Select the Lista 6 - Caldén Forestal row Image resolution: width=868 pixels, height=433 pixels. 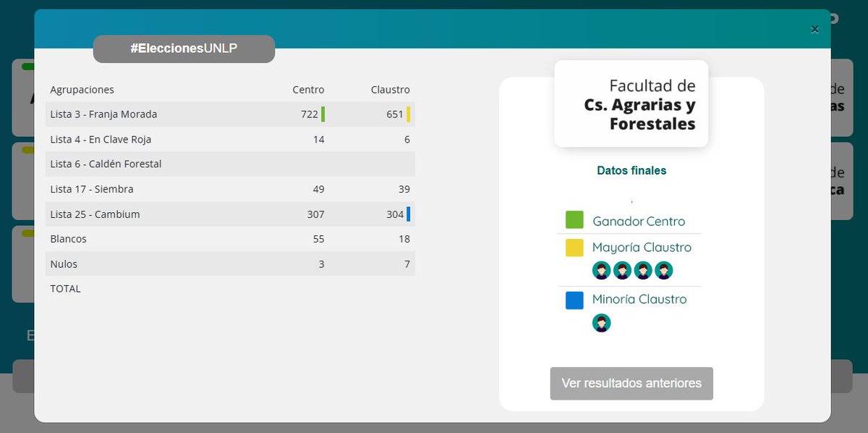tap(230, 164)
